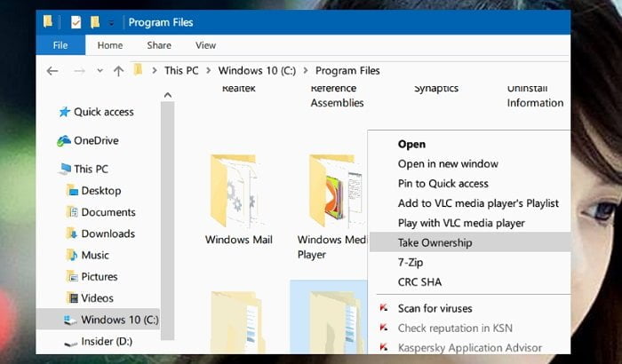Go up one folder level arrow
Screen dimensions: 622x364
click(x=118, y=71)
